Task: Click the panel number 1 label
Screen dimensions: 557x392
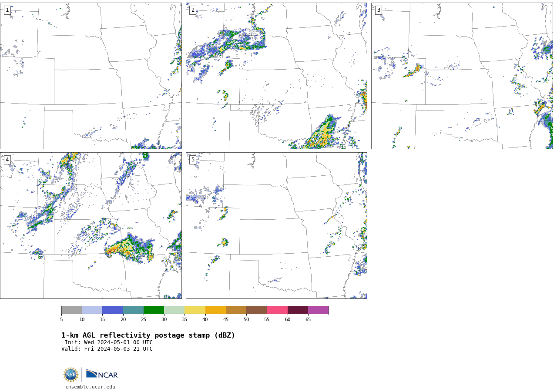Action: [7, 10]
